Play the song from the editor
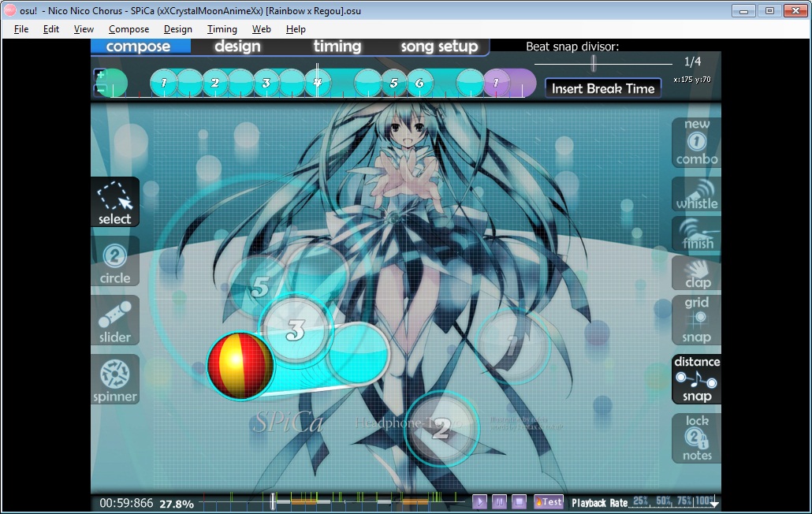 pyautogui.click(x=479, y=501)
